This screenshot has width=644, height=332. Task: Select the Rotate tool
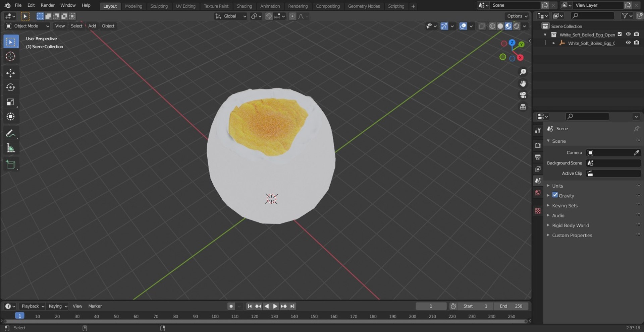(11, 87)
